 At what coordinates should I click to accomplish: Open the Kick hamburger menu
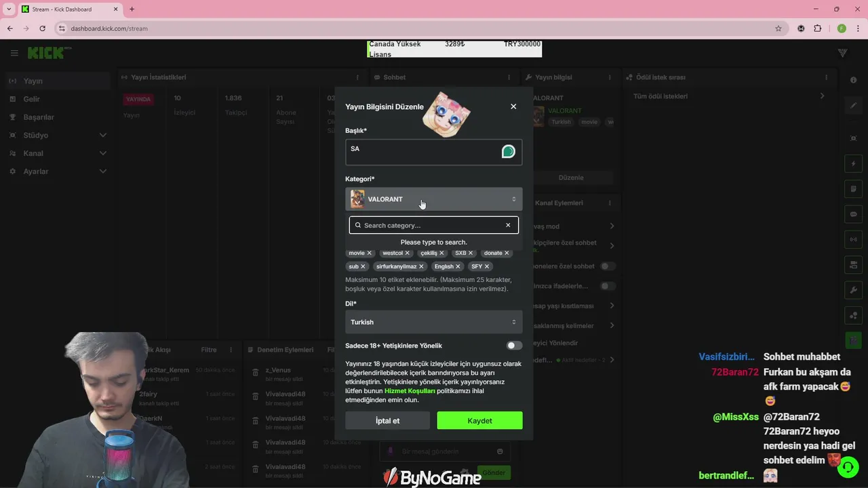tap(14, 53)
